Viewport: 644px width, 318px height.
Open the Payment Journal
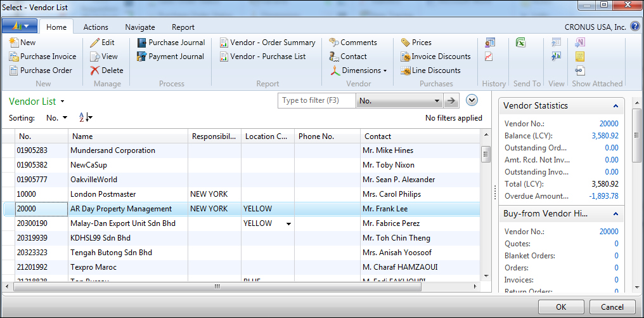pos(171,56)
